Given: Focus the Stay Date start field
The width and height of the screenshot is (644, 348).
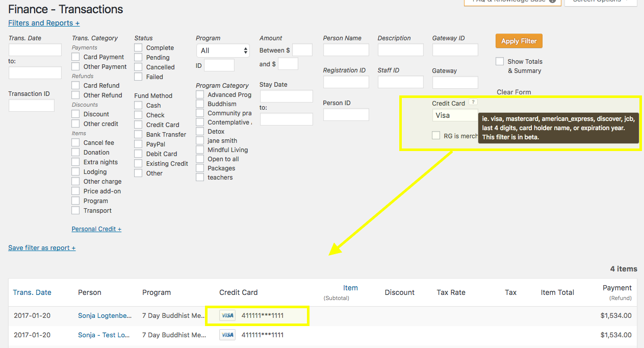Looking at the screenshot, I should point(287,96).
